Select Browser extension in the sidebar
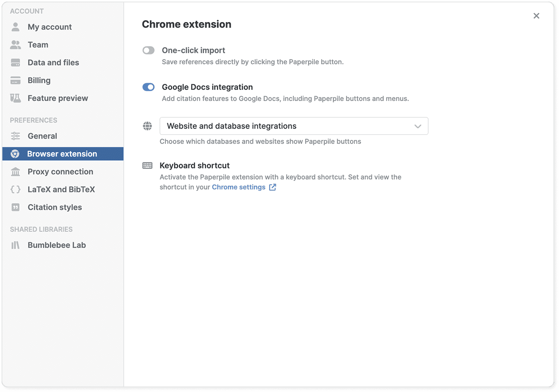Image resolution: width=559 pixels, height=392 pixels. 62,154
